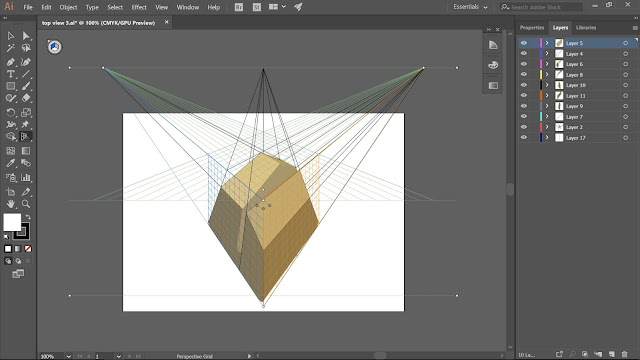Expand Layer 4 contents

[547, 53]
